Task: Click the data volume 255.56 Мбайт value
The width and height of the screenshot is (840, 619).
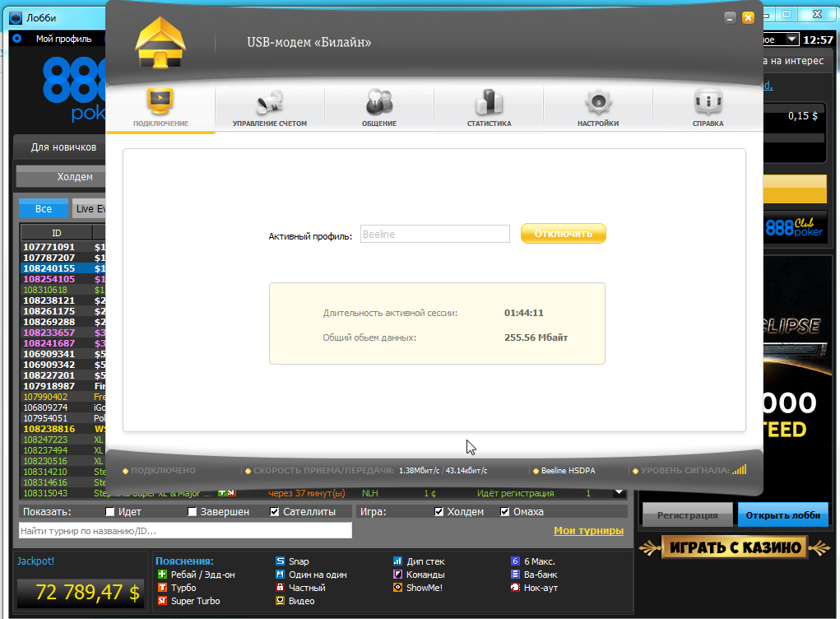Action: 536,337
